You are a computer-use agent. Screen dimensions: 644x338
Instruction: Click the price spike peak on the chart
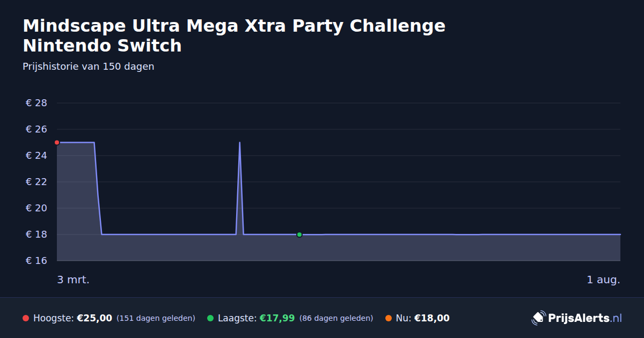click(x=239, y=143)
